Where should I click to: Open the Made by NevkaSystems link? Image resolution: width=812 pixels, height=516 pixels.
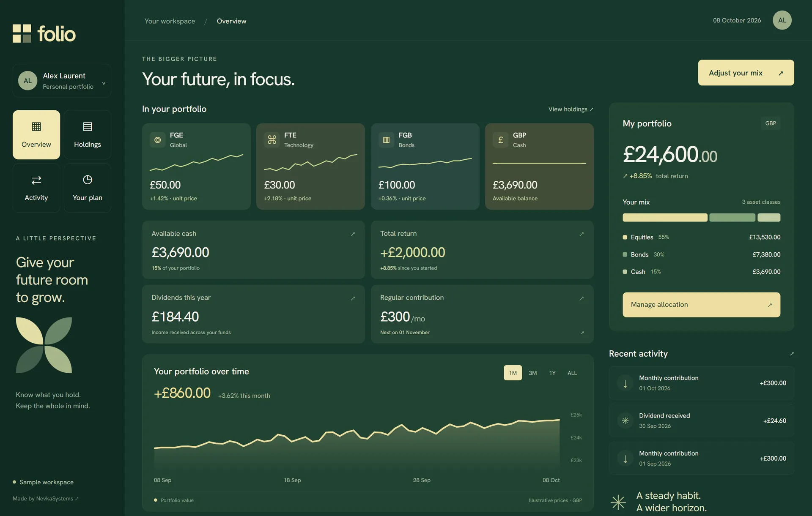[46, 499]
